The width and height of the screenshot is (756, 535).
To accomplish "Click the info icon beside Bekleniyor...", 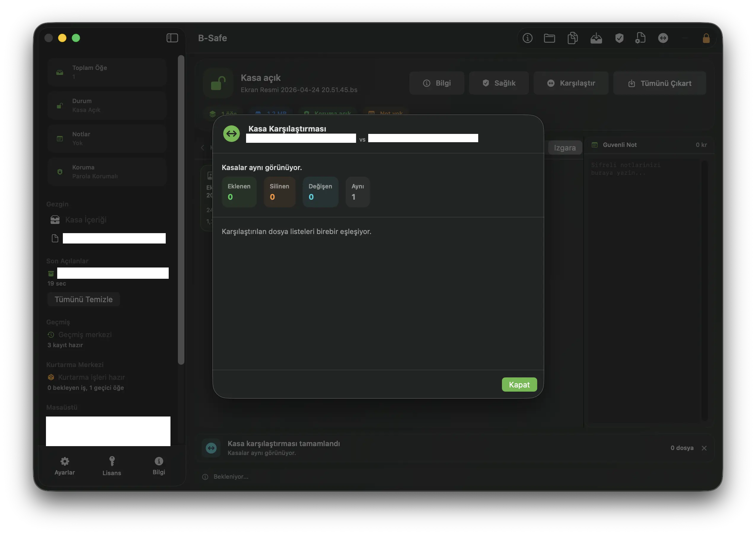I will point(205,477).
